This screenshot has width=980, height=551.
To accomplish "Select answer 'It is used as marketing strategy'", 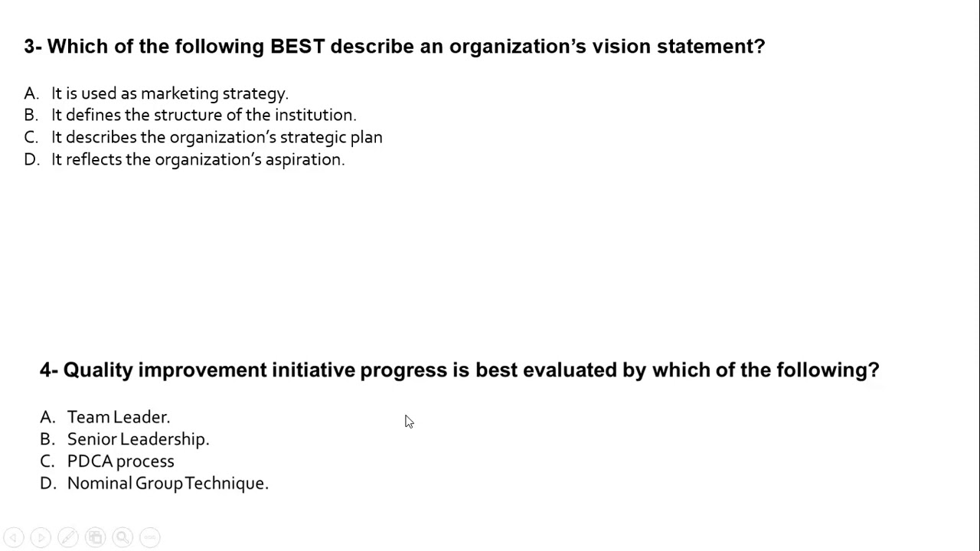I will coord(169,93).
